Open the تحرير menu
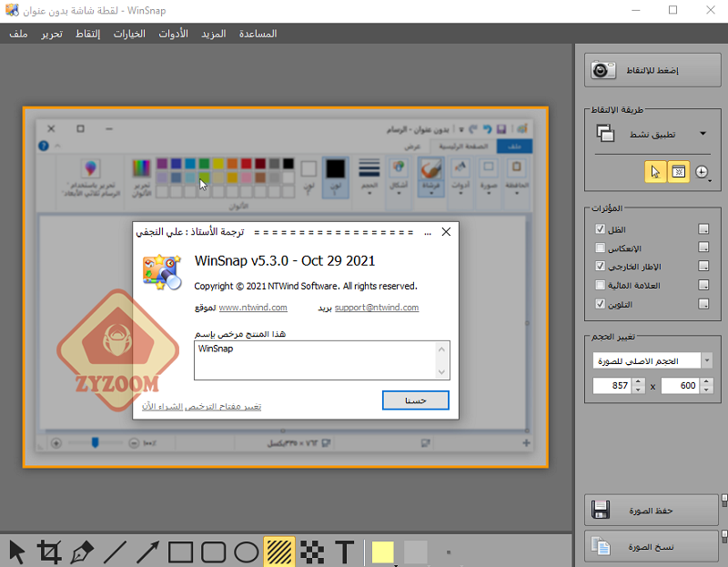728x567 pixels. [52, 34]
